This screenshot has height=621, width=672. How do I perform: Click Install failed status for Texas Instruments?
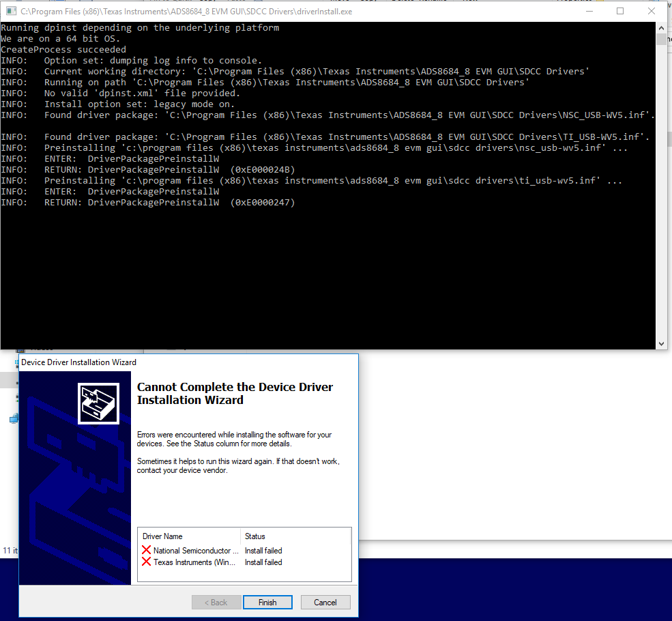click(x=263, y=562)
